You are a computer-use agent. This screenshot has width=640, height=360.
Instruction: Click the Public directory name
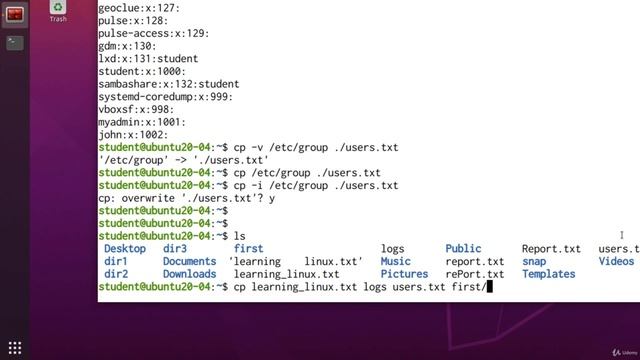pos(463,249)
